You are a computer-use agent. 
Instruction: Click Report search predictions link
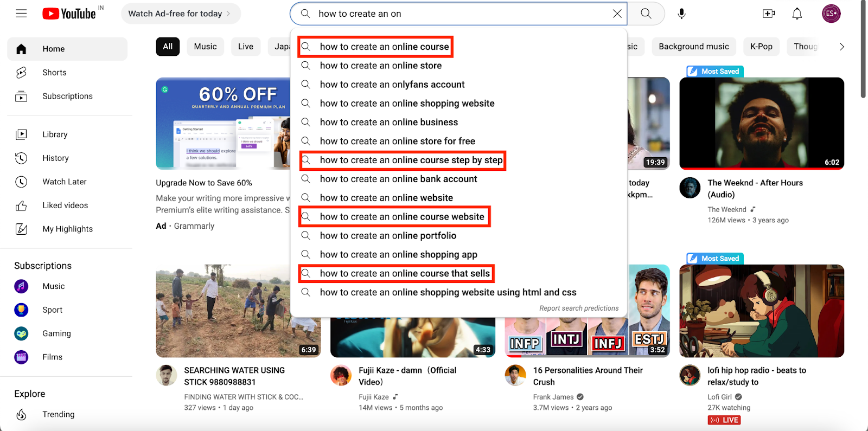pos(579,308)
